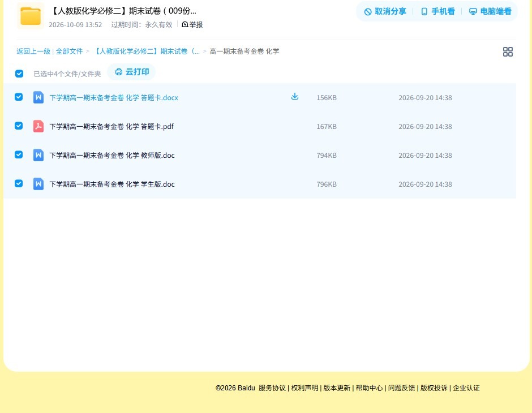This screenshot has height=413, width=532.
Task: Click the 167KB size value
Action: [327, 127]
